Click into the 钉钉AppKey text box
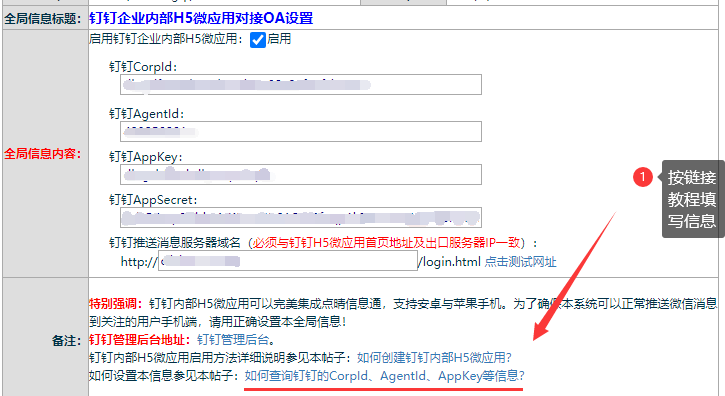Screen dimensions: 725x396 click(x=301, y=174)
